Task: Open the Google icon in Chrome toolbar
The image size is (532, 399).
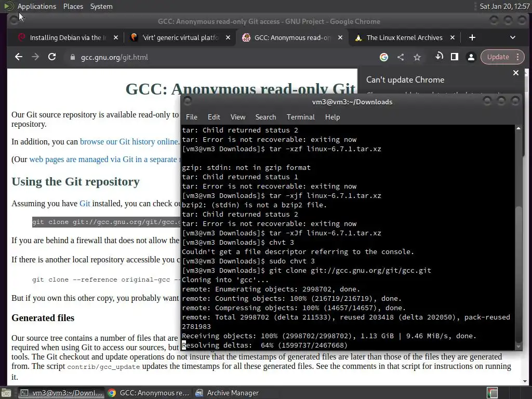Action: 384,57
